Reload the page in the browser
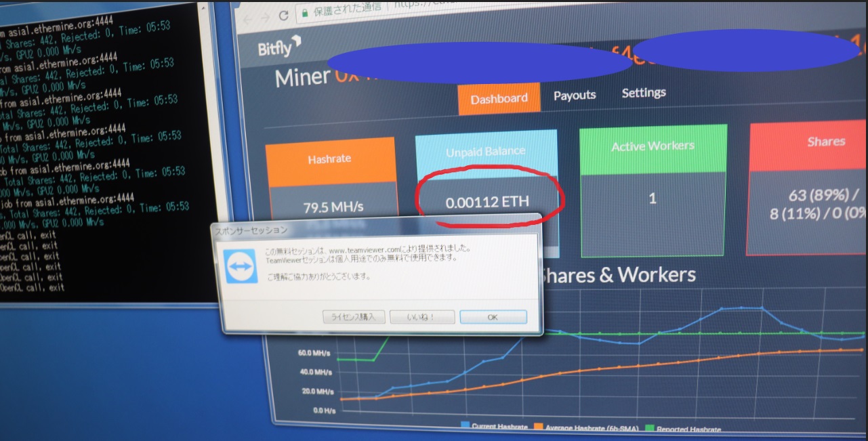Screen dimensions: 868x441 284,15
